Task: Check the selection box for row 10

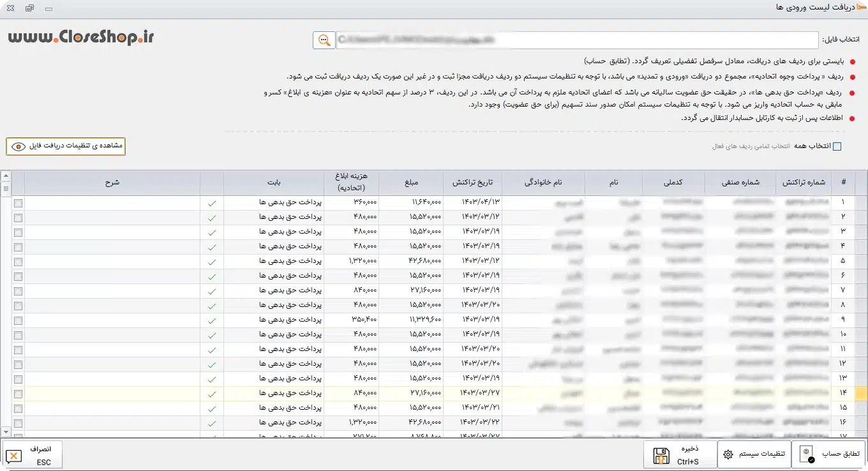Action: (x=18, y=335)
